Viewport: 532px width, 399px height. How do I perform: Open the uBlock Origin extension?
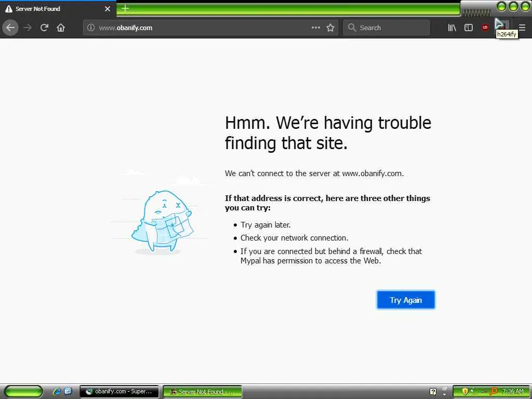click(485, 28)
